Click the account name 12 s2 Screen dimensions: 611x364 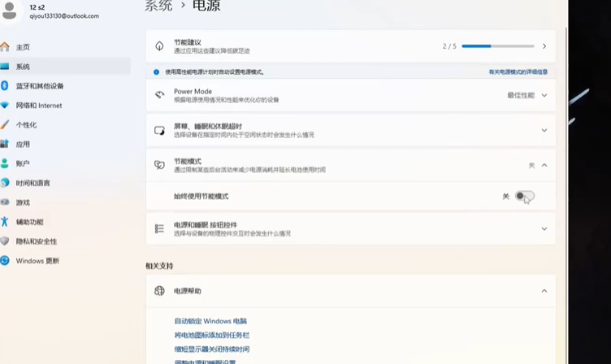coord(37,7)
